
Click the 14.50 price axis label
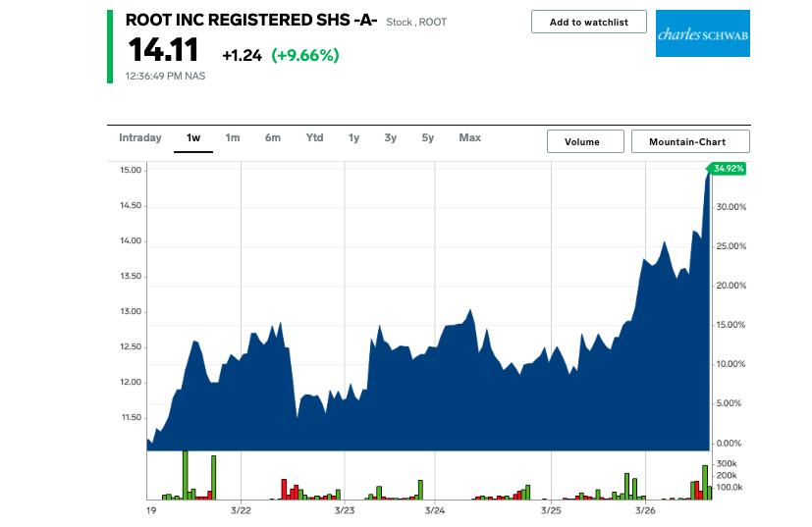pyautogui.click(x=131, y=205)
